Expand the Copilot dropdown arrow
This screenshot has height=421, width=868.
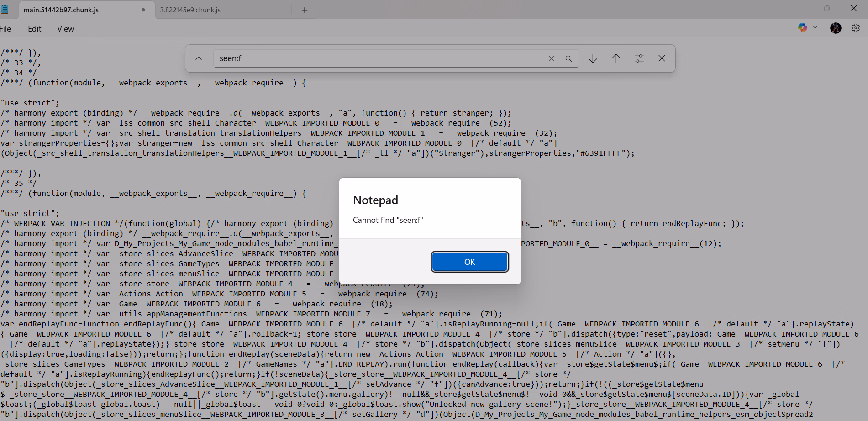[x=815, y=28]
